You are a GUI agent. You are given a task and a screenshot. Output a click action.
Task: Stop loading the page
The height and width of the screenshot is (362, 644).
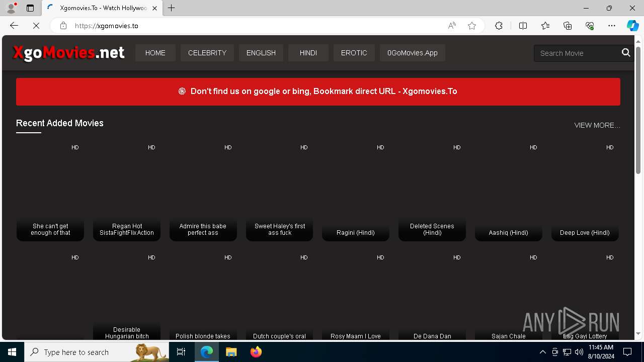[36, 26]
